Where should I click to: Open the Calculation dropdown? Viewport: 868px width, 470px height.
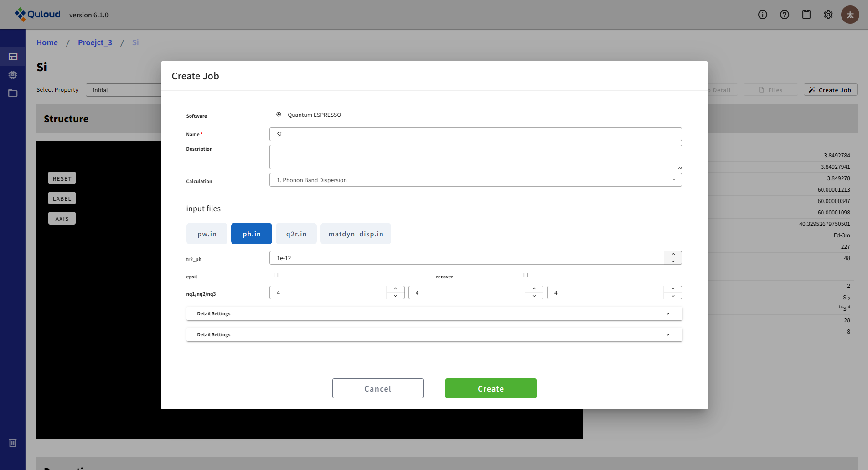475,180
